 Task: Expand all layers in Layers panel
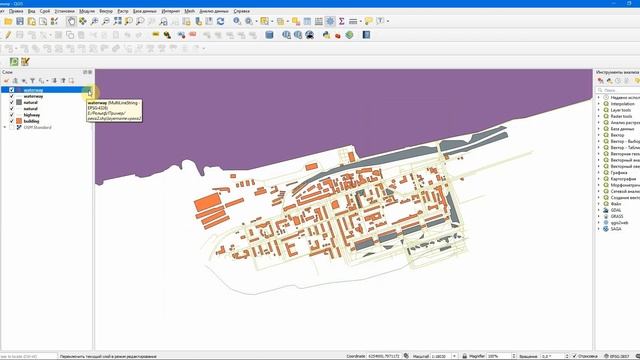(54, 81)
